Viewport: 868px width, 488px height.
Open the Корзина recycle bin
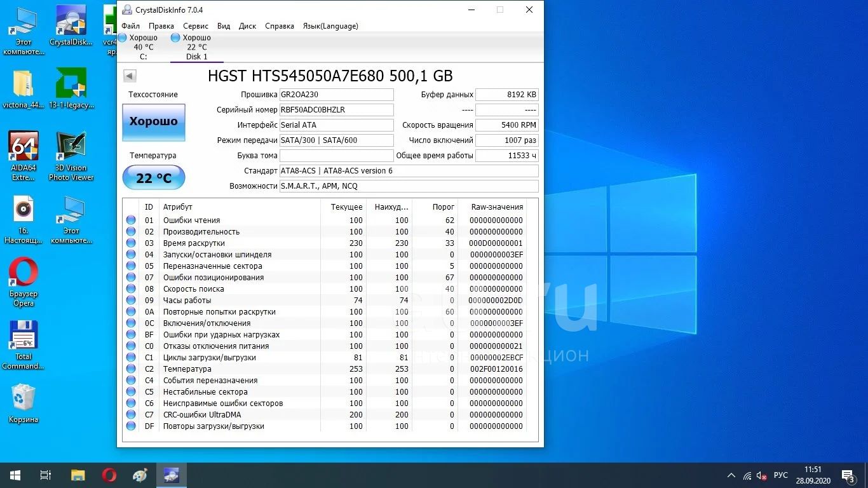24,403
